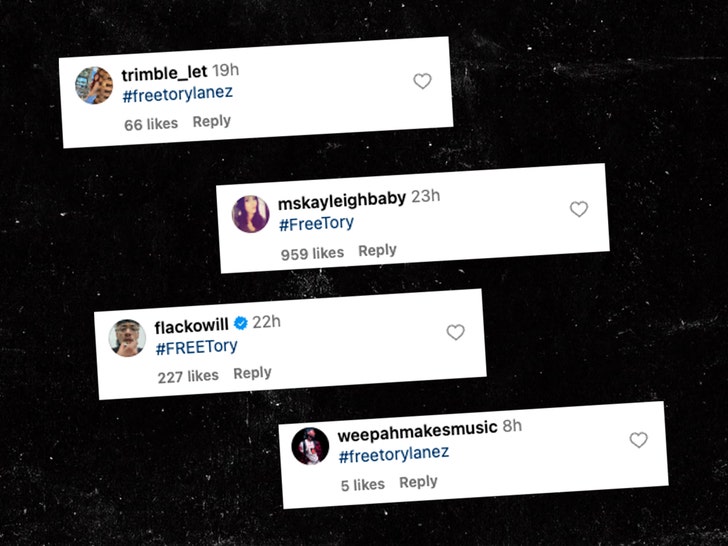Open the #freetorylanez hashtag from trimble_let
This screenshot has width=728, height=546.
pos(177,94)
